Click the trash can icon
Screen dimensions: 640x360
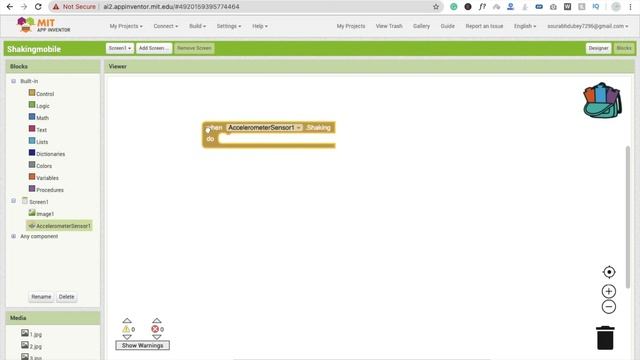[605, 338]
